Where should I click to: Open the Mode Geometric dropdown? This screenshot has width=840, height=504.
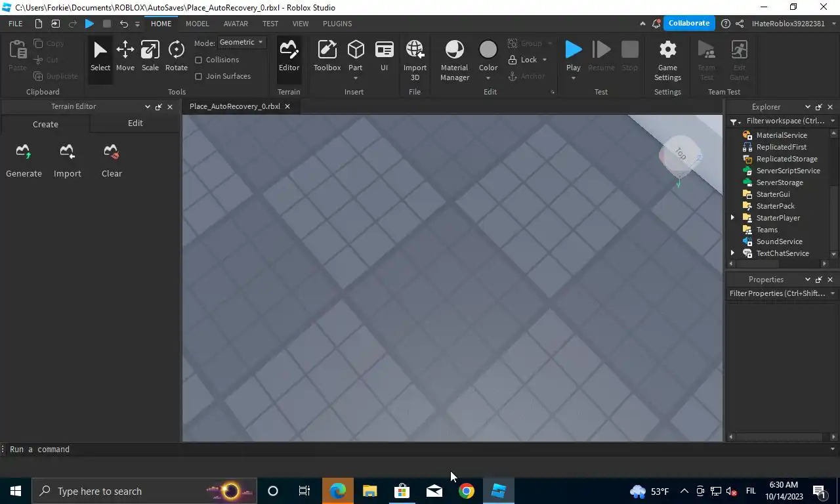(x=241, y=42)
